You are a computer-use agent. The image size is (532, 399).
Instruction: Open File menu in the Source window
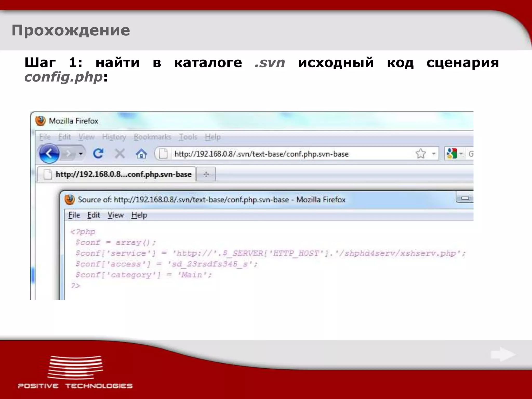74,215
